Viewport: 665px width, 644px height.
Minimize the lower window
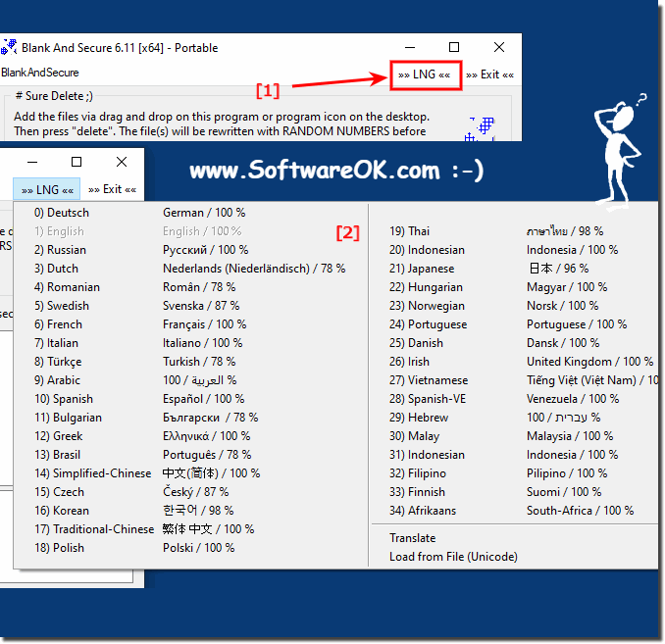point(32,162)
